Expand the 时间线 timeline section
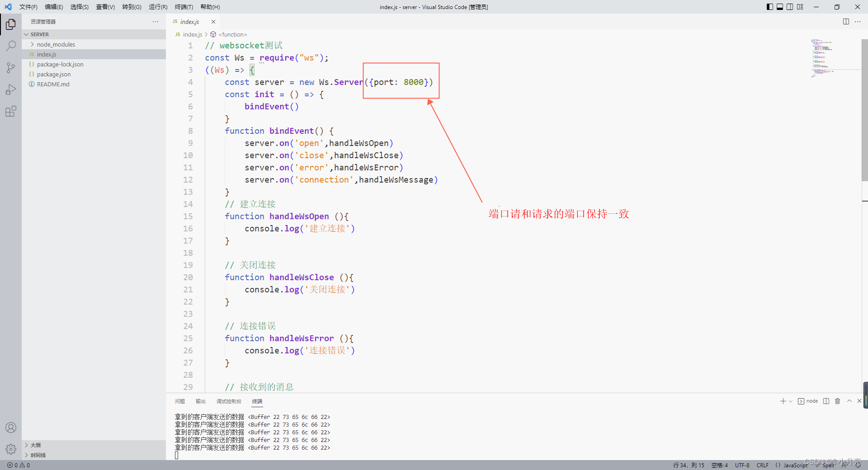This screenshot has height=470, width=868. tap(94, 455)
